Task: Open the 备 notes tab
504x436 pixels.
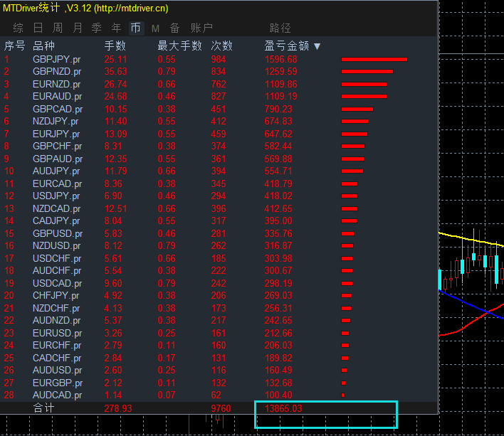Action: pos(174,28)
